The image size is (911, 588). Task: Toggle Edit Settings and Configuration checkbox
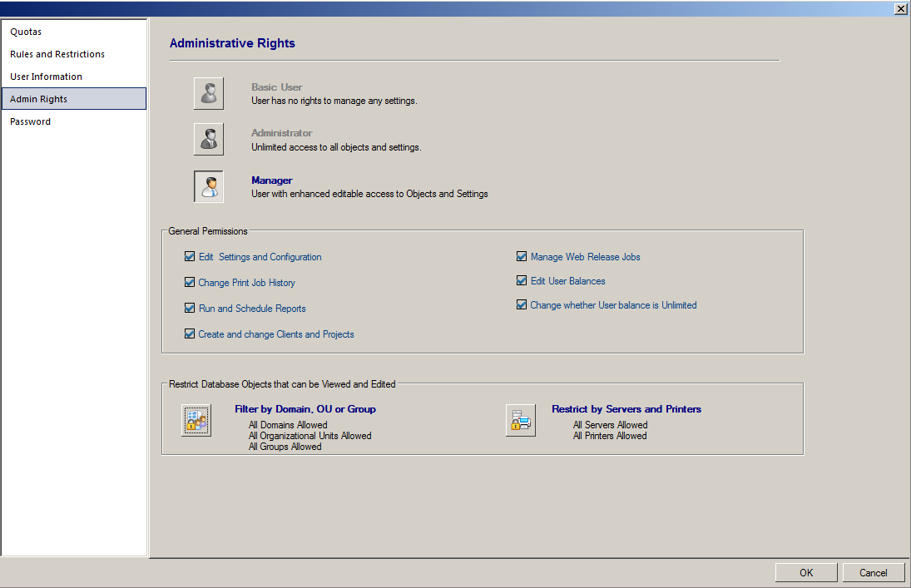pyautogui.click(x=190, y=256)
